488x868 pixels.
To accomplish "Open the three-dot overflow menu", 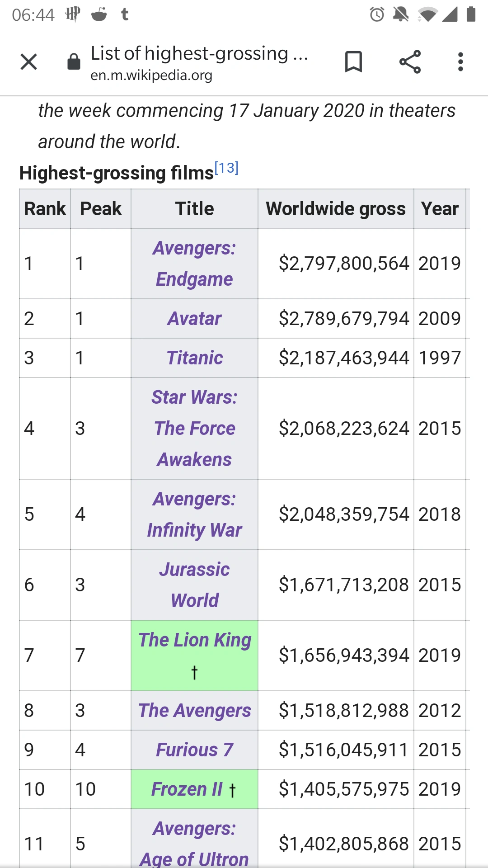I will pyautogui.click(x=460, y=62).
